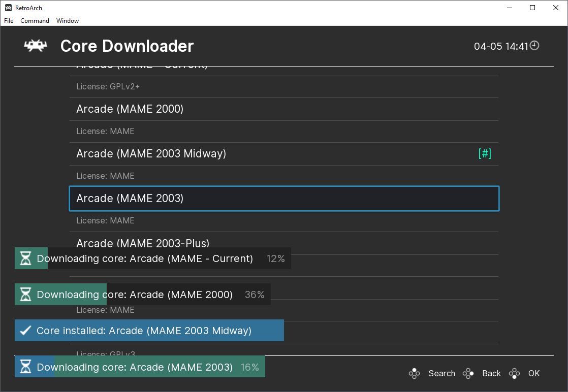Click hourglass icon on MAME 2003 download
This screenshot has height=392, width=568.
[25, 367]
